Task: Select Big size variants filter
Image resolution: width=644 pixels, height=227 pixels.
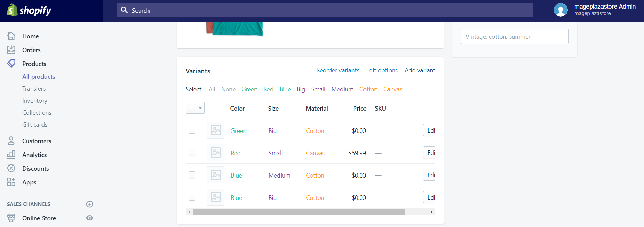Action: click(301, 89)
